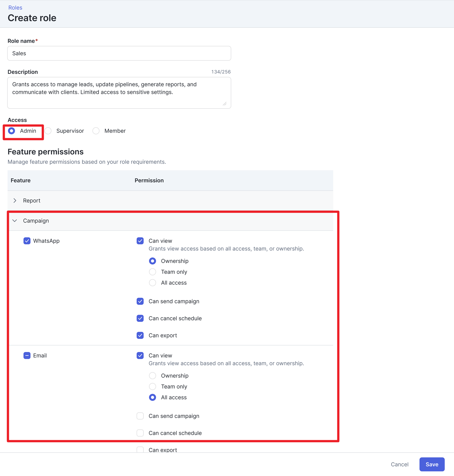Toggle the Email feature checkbox
Image resolution: width=454 pixels, height=476 pixels.
[x=27, y=356]
